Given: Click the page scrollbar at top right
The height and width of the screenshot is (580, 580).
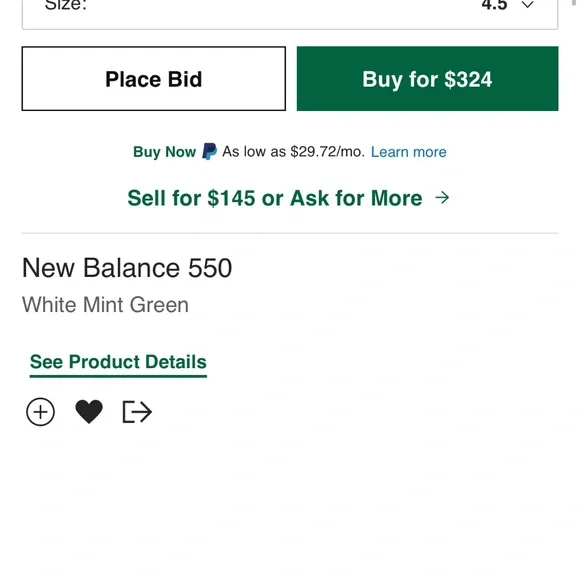Looking at the screenshot, I should (x=574, y=3).
